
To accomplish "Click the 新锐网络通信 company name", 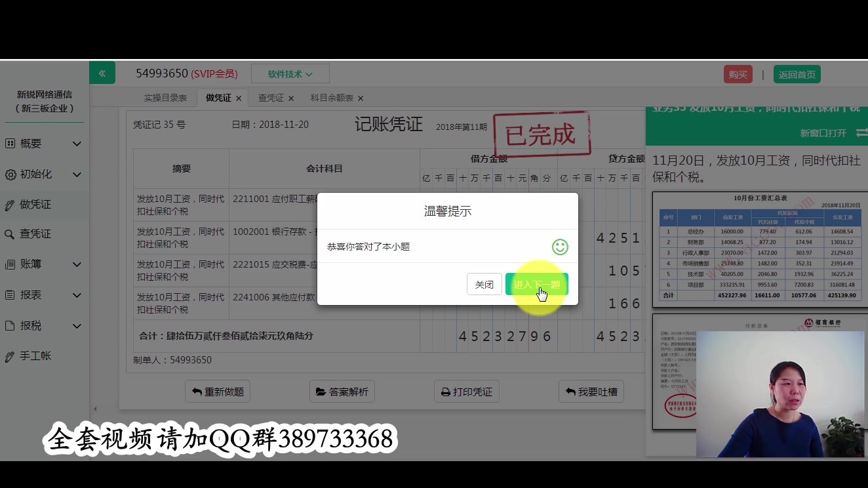I will (45, 94).
